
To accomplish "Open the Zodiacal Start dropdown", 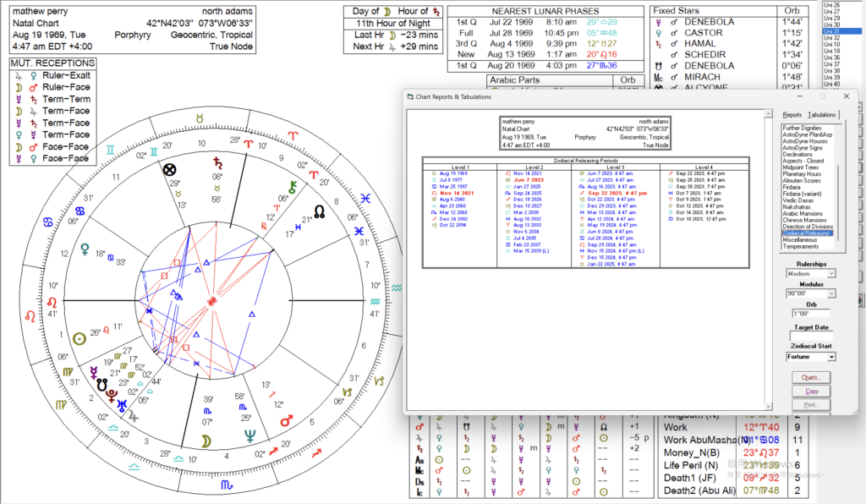I will click(832, 357).
